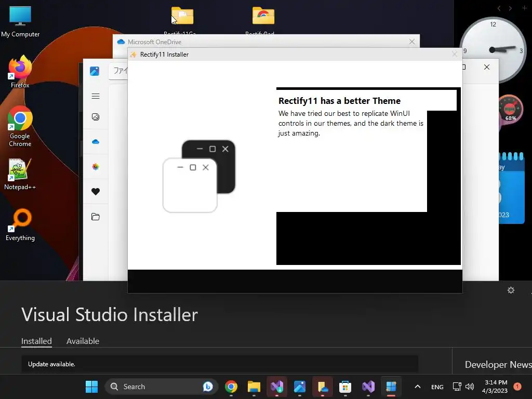532x399 pixels.
Task: Open the Favorites heart sidebar icon
Action: (96, 192)
